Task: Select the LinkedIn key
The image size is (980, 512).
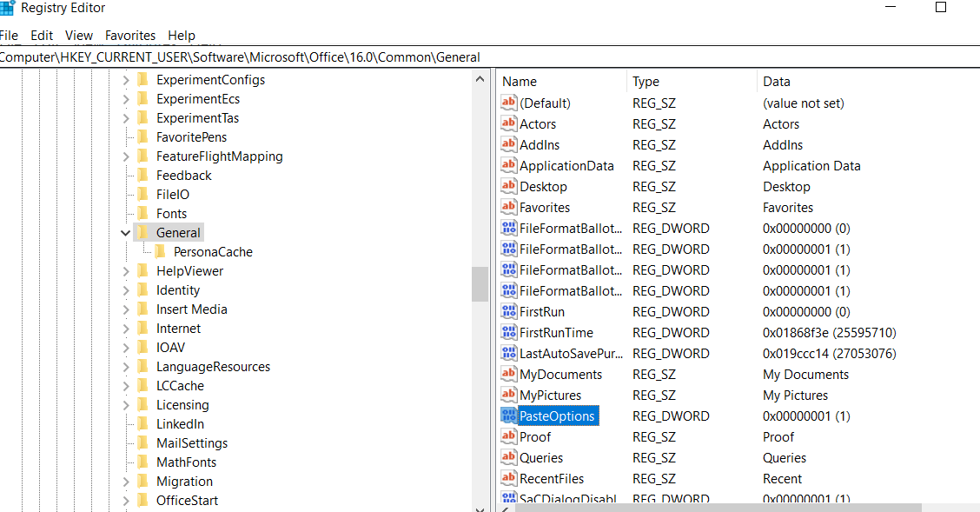Action: [x=180, y=424]
